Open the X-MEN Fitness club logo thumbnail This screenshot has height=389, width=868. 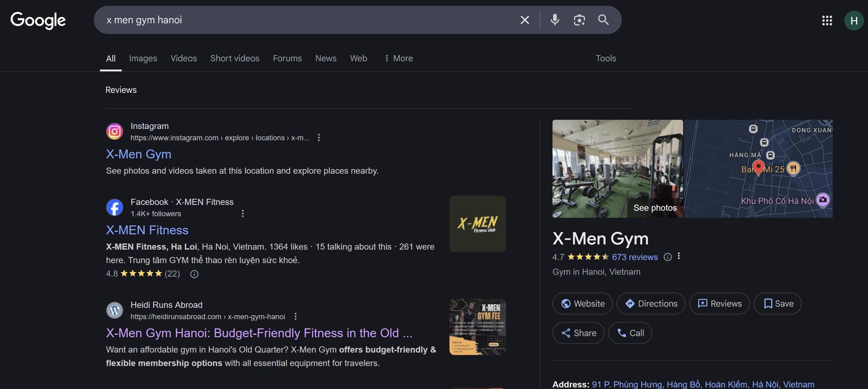(477, 224)
